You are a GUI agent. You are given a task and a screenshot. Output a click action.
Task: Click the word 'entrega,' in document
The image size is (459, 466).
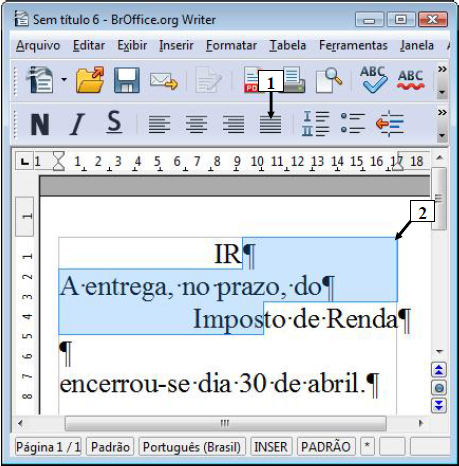130,287
